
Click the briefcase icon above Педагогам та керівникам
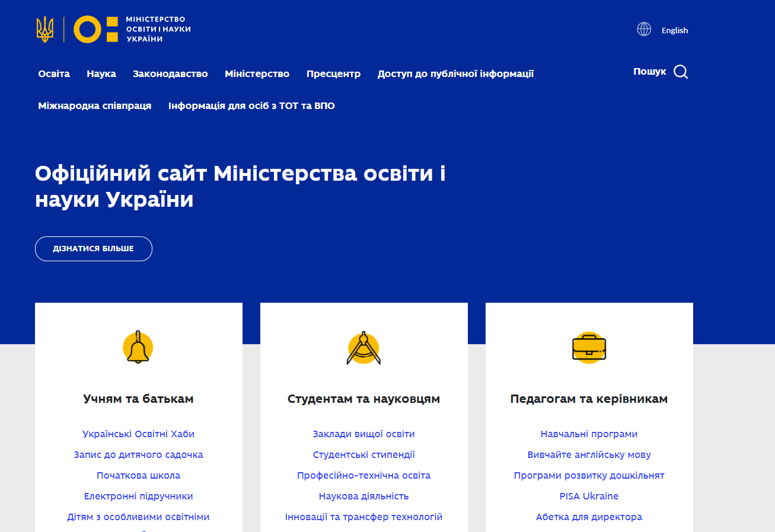click(x=589, y=348)
